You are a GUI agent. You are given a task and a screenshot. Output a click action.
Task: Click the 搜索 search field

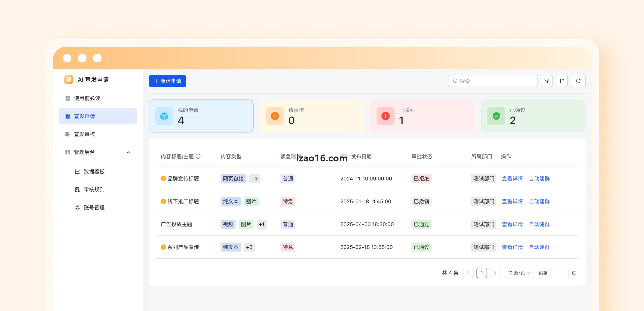click(x=492, y=81)
